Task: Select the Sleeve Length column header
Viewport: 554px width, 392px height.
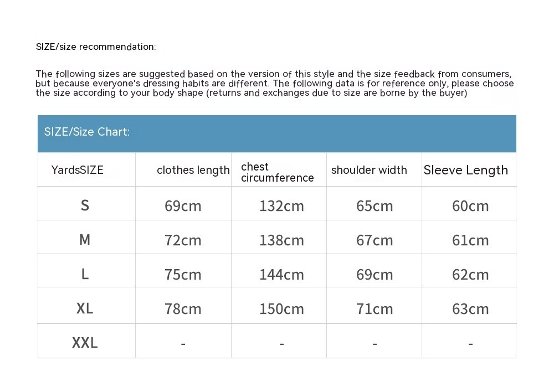Action: pos(466,170)
